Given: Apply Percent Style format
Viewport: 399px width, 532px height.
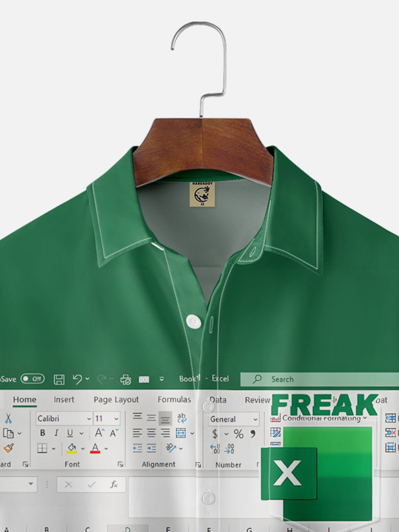Looking at the screenshot, I should [238, 434].
